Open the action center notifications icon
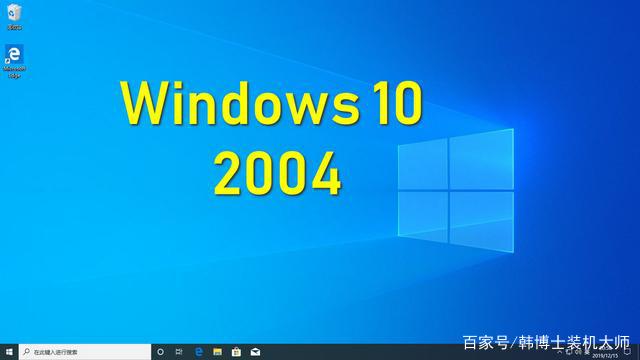640x360 pixels. pyautogui.click(x=628, y=352)
